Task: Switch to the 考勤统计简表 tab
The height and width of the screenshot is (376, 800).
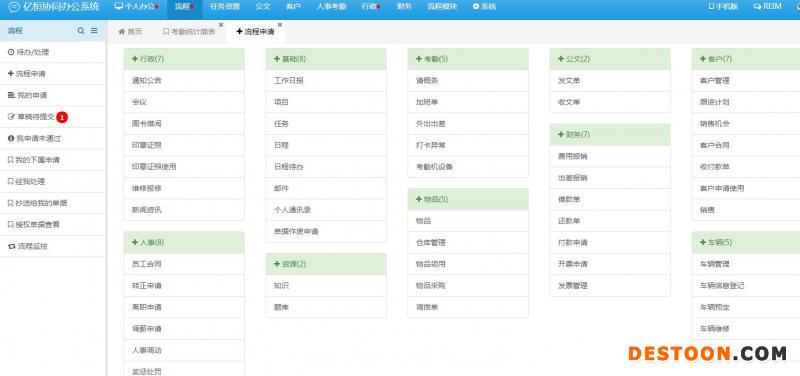Action: click(x=189, y=32)
